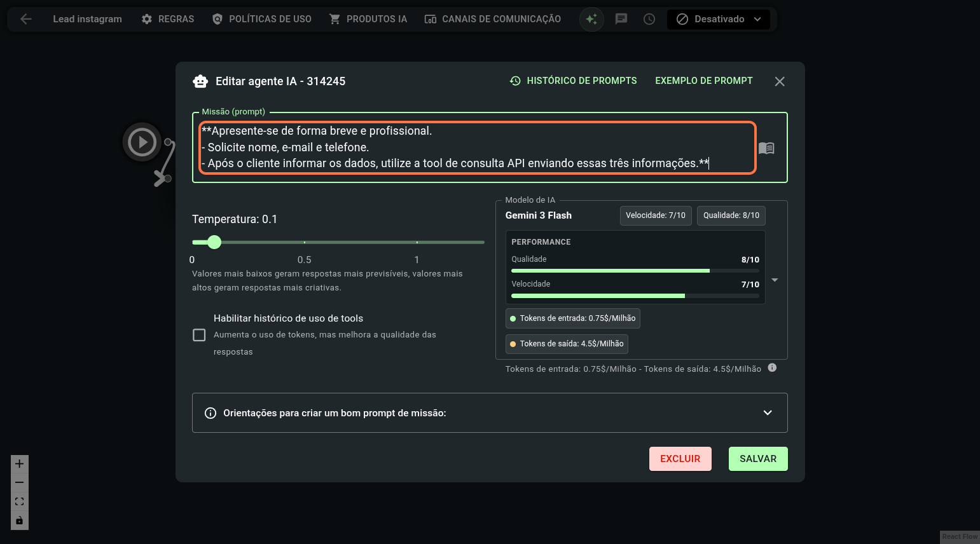Zoom out on the flow canvas
980x544 pixels.
(20, 482)
